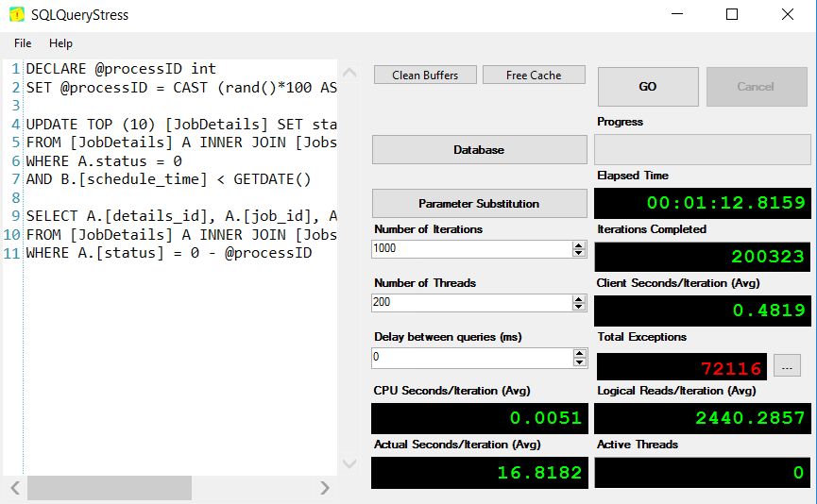Click the Clean Buffers button
Screen dimensions: 817x504
pos(425,76)
